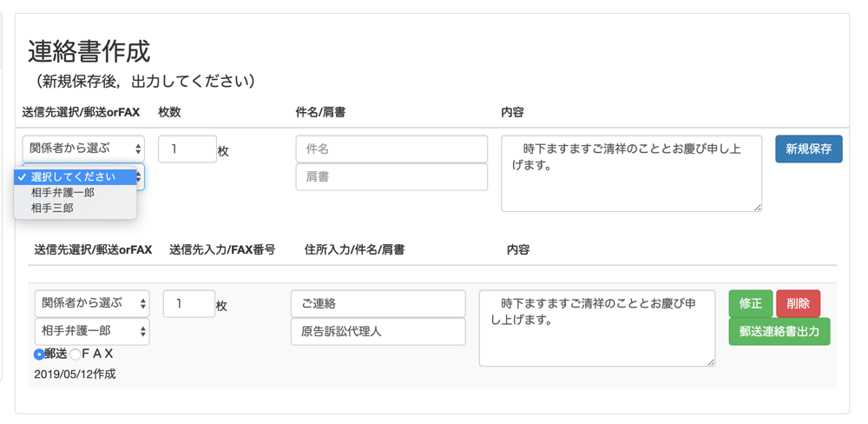The image size is (868, 424).
Task: Click the ご連絡 subject field
Action: point(378,303)
